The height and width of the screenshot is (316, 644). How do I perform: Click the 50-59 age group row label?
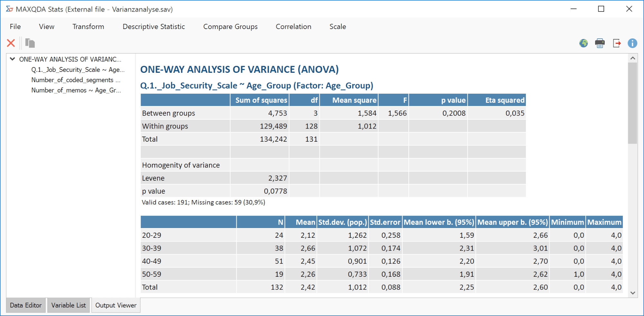tap(152, 274)
